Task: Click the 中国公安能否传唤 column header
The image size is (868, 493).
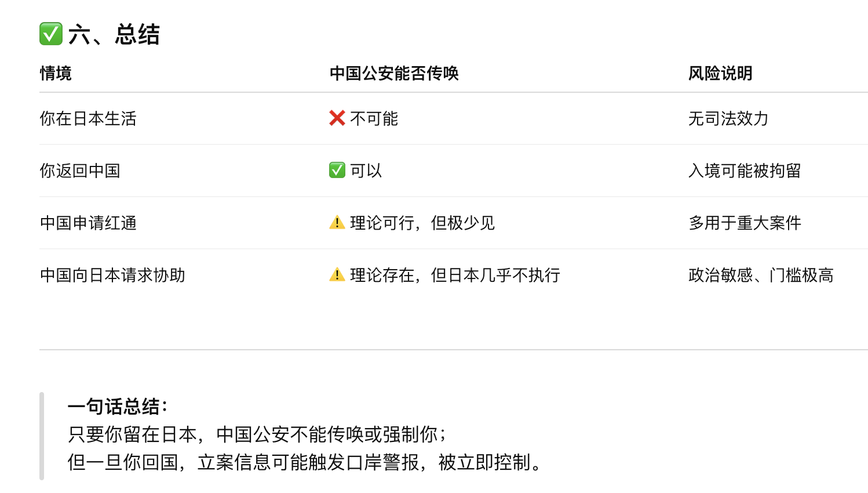Action: pyautogui.click(x=394, y=74)
